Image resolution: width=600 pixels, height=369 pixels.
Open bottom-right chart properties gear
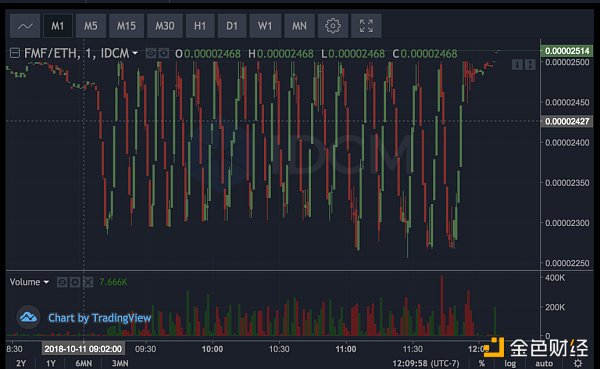tap(578, 363)
